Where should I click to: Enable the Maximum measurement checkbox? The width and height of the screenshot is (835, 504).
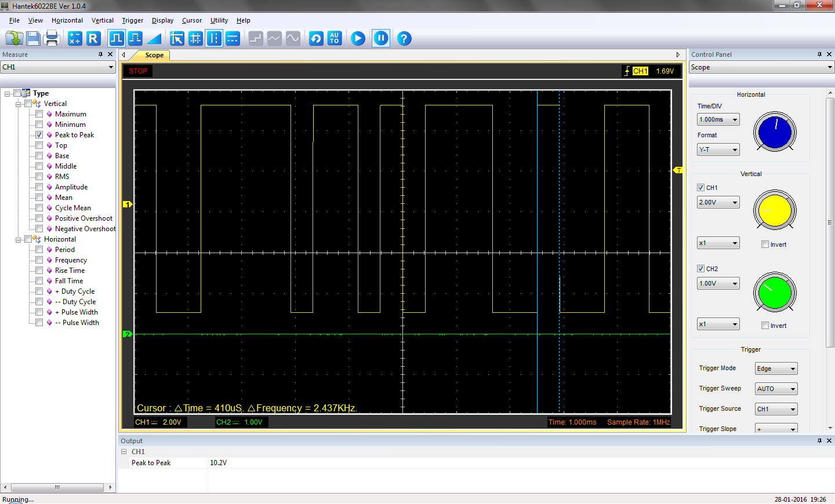pos(39,114)
